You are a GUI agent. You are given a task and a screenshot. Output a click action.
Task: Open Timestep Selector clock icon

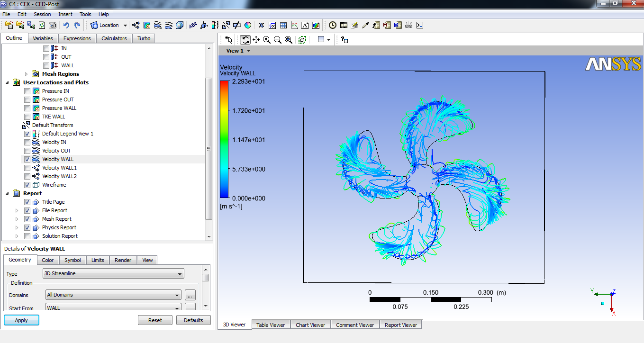333,25
